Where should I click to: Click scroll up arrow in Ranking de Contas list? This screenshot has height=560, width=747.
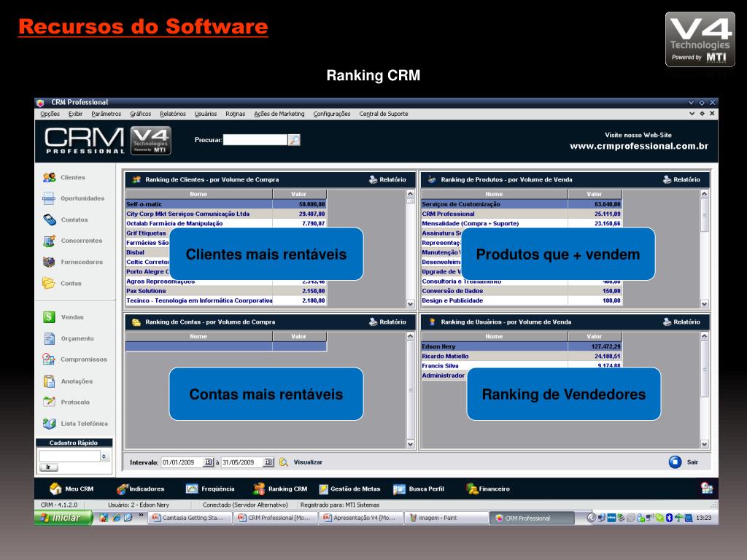click(411, 336)
